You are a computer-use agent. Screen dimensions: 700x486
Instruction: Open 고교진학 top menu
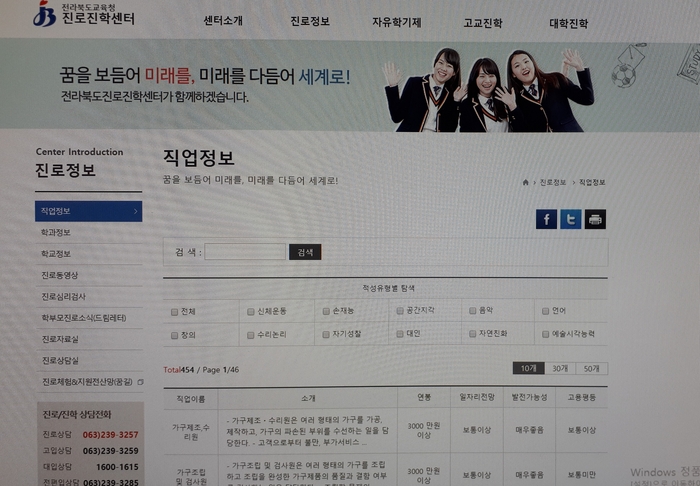(x=483, y=23)
